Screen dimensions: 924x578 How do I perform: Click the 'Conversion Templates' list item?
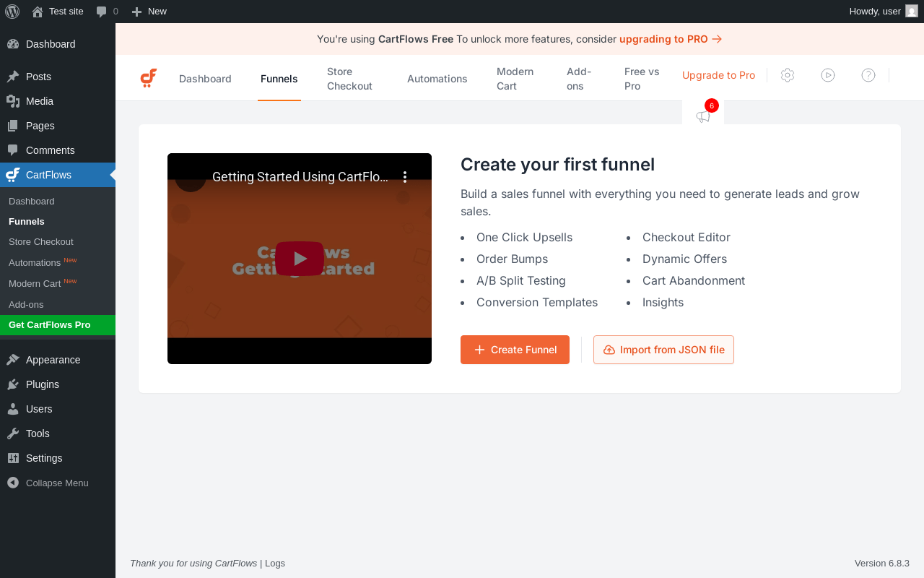[x=537, y=303]
